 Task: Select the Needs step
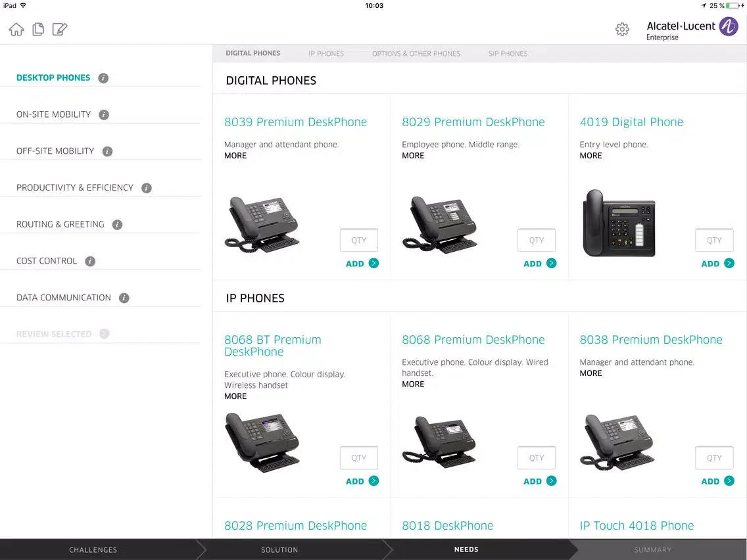466,549
